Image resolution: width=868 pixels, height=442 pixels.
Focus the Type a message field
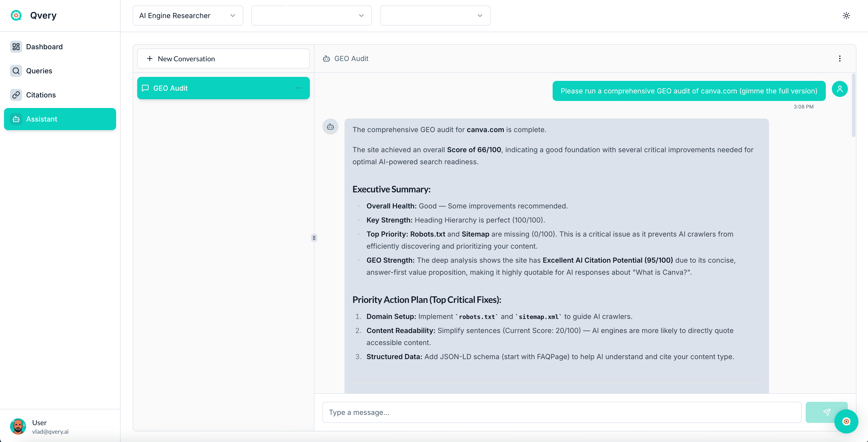click(561, 412)
